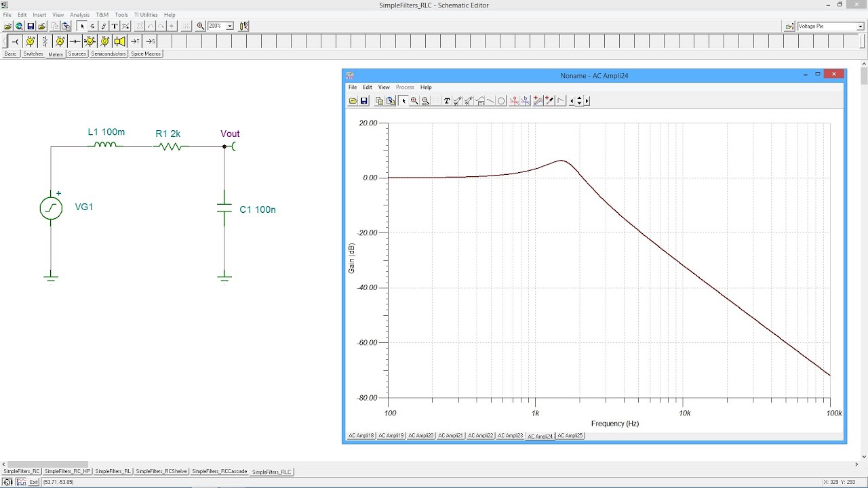Image resolution: width=868 pixels, height=488 pixels.
Task: Open the SimpleFilters_RL schematic tab
Action: pos(113,471)
